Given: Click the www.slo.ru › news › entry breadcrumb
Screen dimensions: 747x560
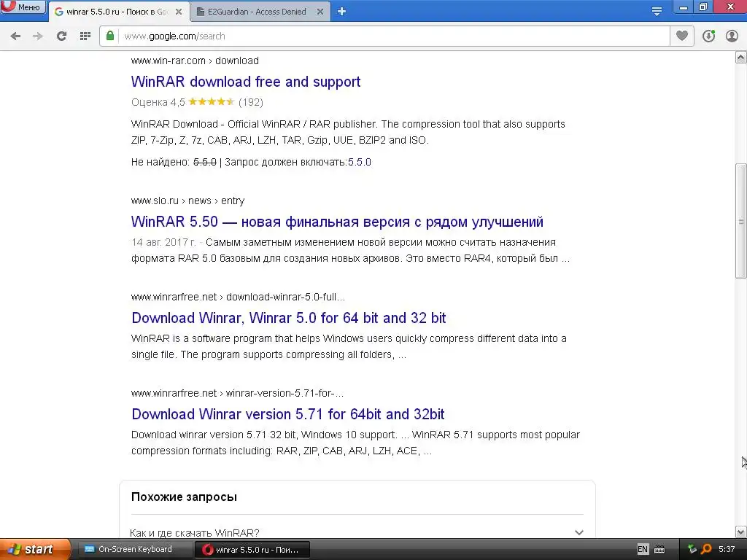Looking at the screenshot, I should coord(187,201).
